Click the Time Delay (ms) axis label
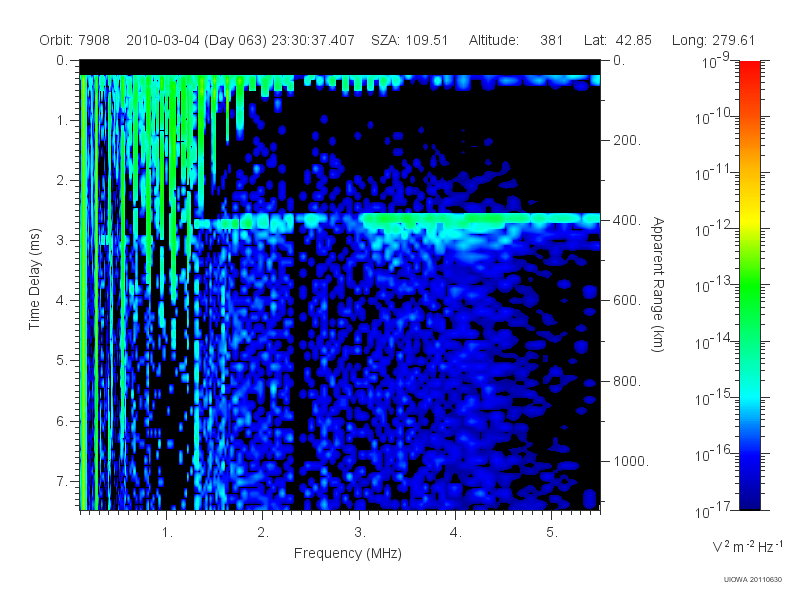 click(x=34, y=279)
